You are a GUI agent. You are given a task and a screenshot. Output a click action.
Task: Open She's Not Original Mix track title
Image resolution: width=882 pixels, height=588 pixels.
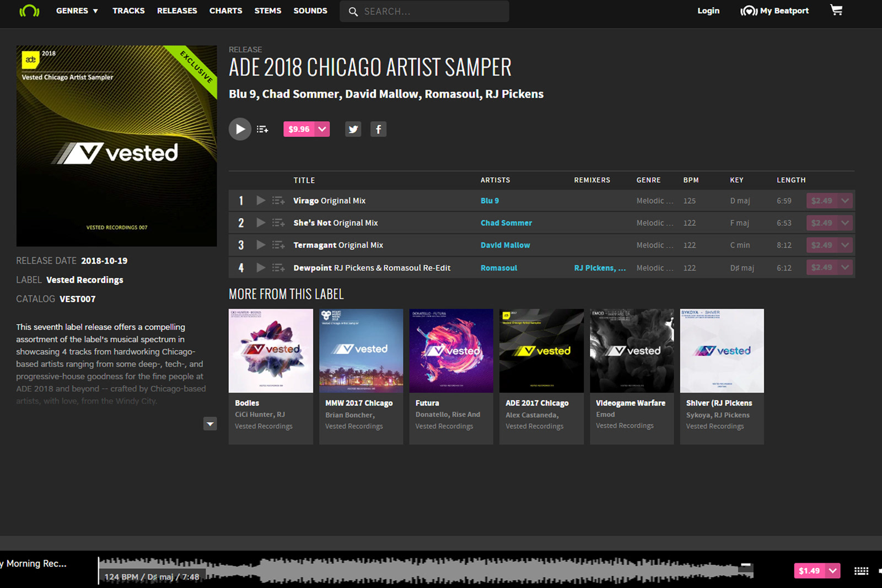pyautogui.click(x=335, y=223)
